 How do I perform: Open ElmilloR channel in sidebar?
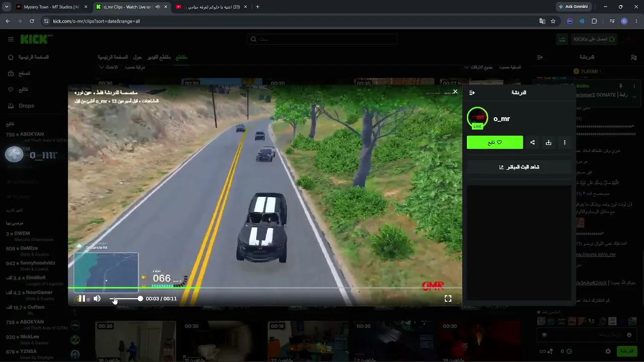point(34,280)
